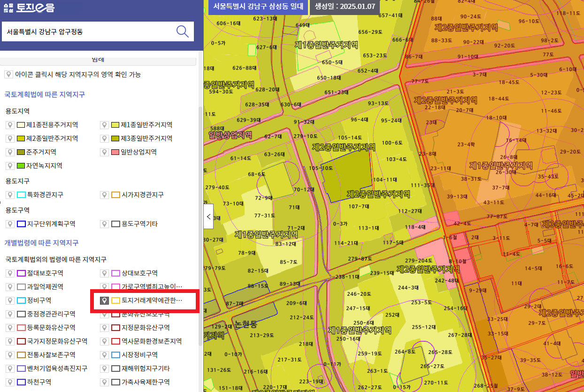Viewport: 584px width, 392px height.
Task: Click pin icon for 정비구역
Action: click(9, 300)
